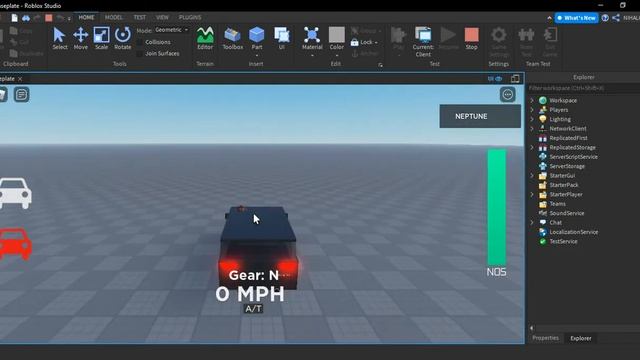Open the Terrain Editor

point(205,38)
